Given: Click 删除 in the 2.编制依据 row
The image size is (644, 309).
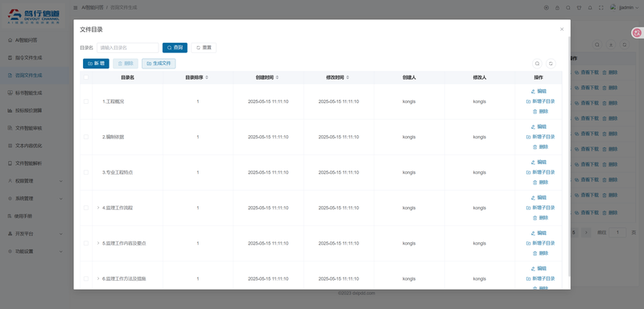Looking at the screenshot, I should pyautogui.click(x=540, y=146).
